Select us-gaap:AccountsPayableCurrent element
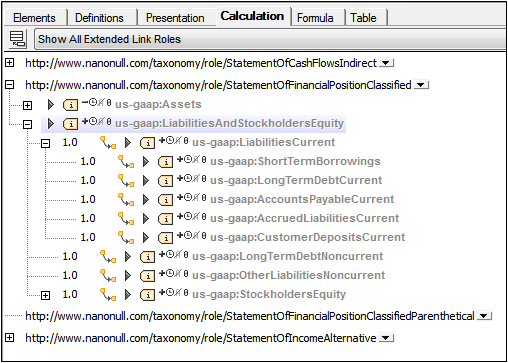This screenshot has height=363, width=508. [302, 199]
